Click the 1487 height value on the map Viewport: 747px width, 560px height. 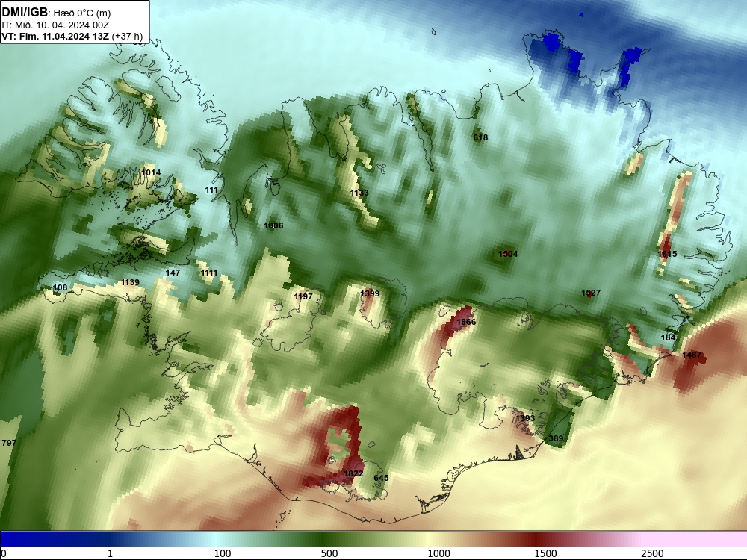[x=692, y=354]
